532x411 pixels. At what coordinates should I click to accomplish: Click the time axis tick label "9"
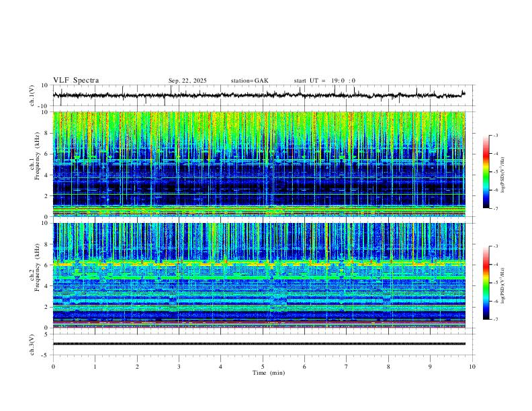[430, 367]
